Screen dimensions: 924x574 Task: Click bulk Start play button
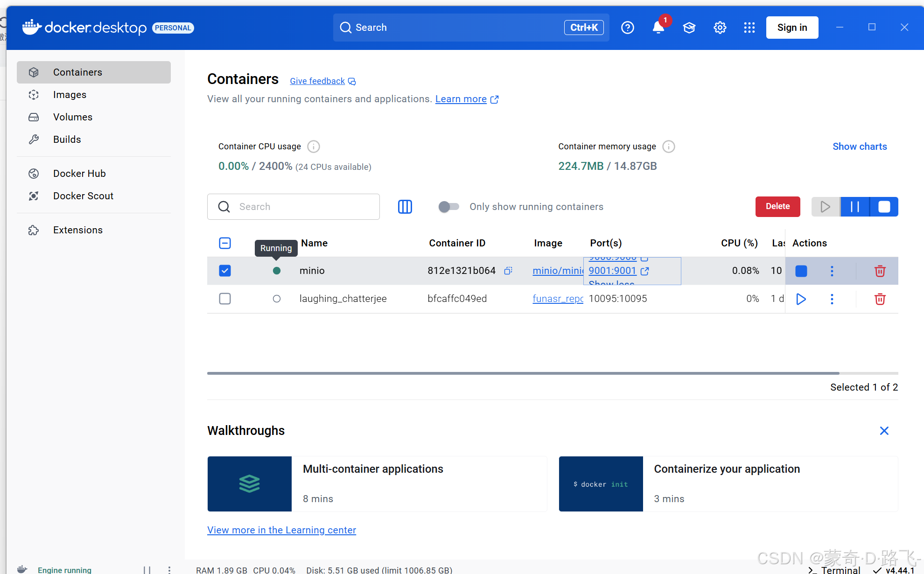pyautogui.click(x=826, y=207)
